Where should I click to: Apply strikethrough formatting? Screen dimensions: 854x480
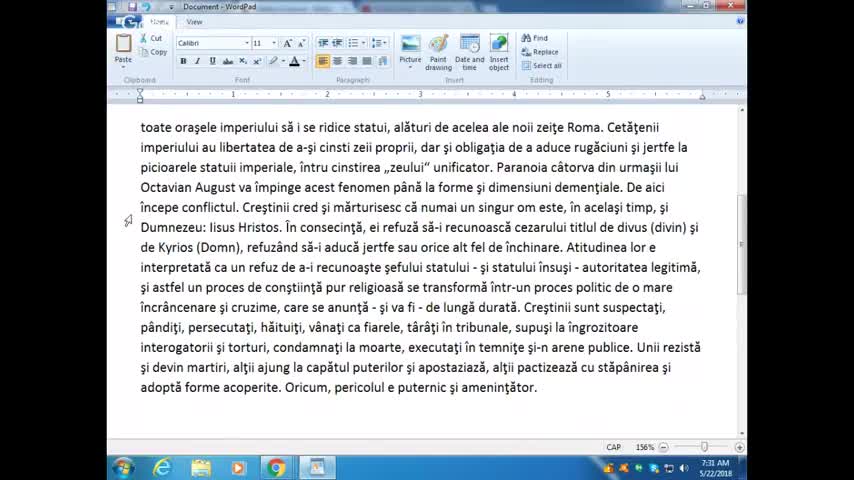point(228,61)
